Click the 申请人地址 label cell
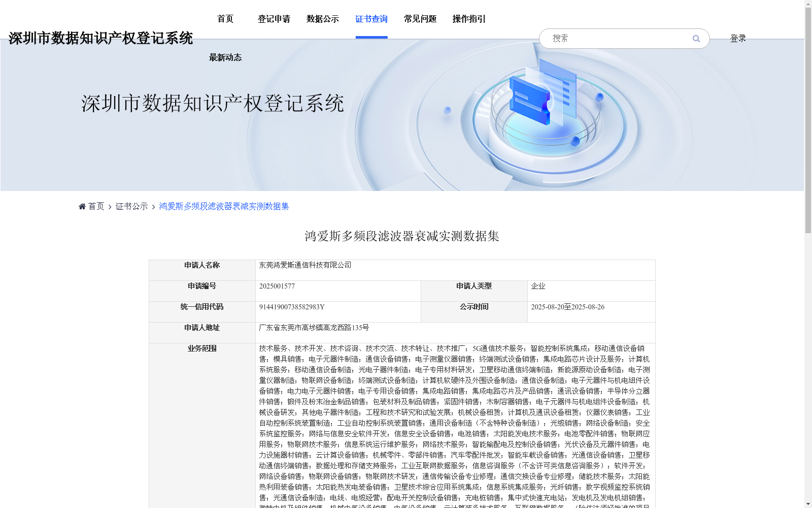The image size is (812, 508). click(202, 333)
